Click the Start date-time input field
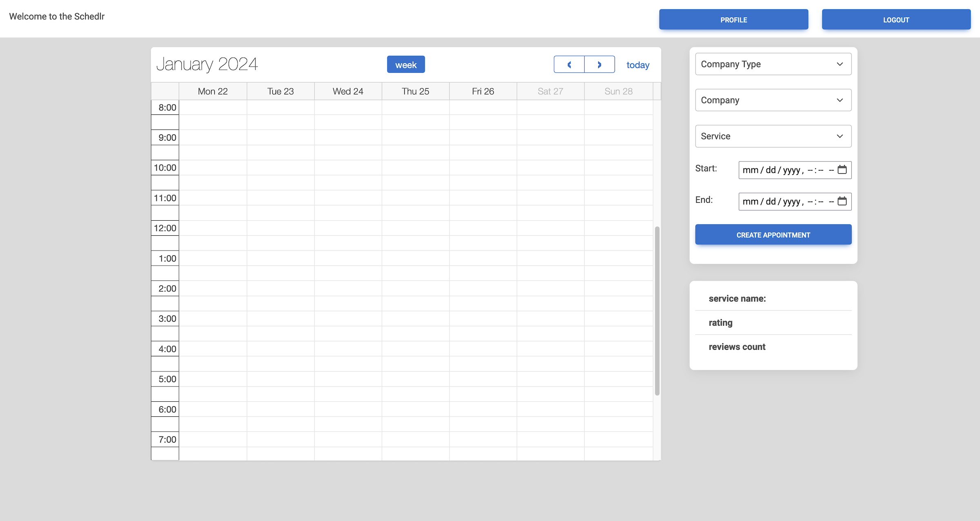The image size is (980, 521). (784, 170)
